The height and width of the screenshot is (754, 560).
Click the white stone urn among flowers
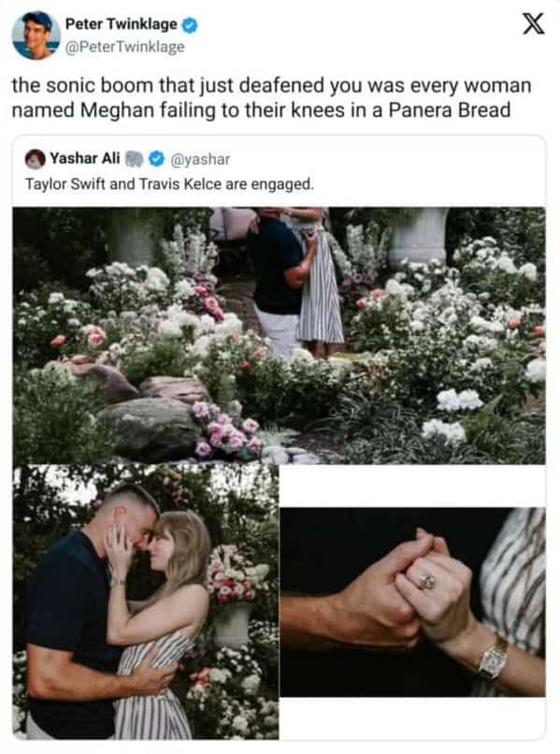418,237
